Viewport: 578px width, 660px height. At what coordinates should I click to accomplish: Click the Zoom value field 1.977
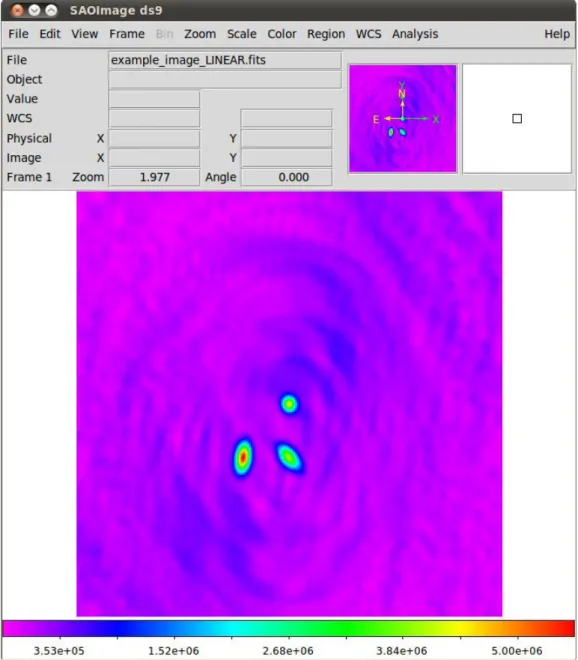(x=154, y=177)
